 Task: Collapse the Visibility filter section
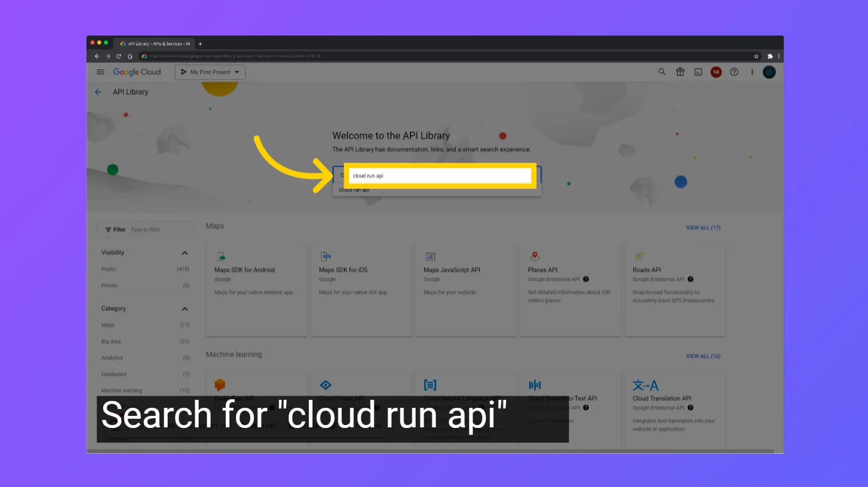point(185,253)
